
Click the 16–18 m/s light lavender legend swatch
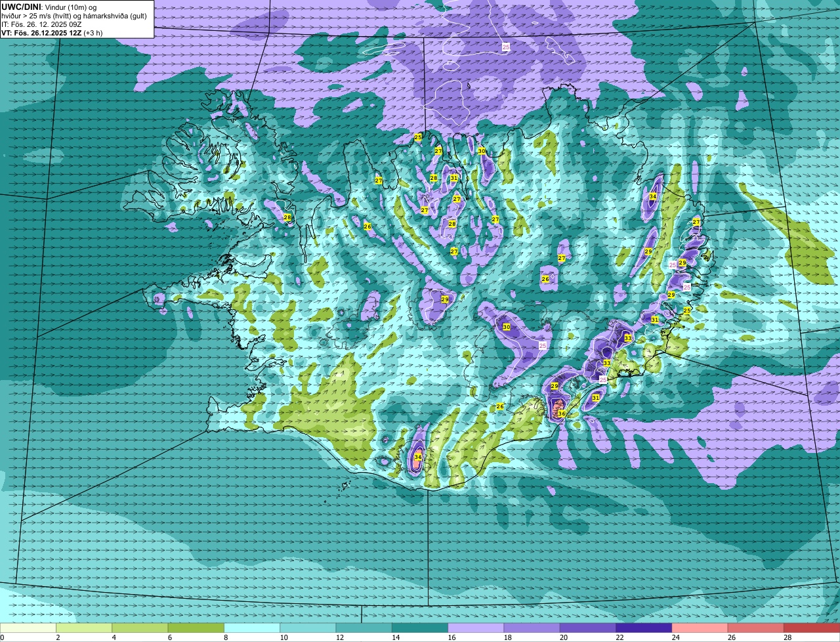476,628
